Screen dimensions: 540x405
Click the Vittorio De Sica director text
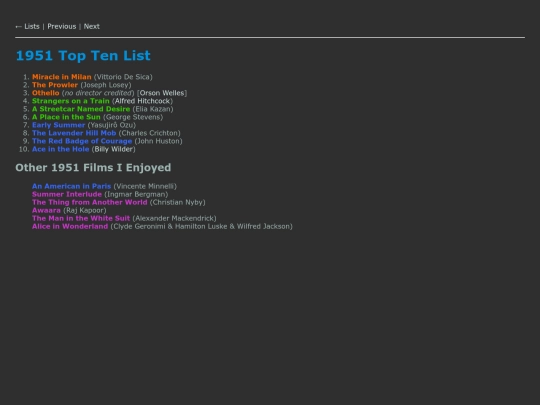click(123, 77)
